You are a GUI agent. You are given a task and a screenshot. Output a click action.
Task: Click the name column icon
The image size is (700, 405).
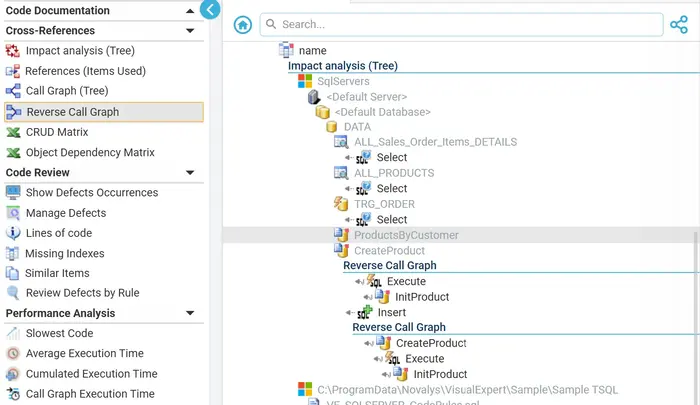(x=286, y=50)
